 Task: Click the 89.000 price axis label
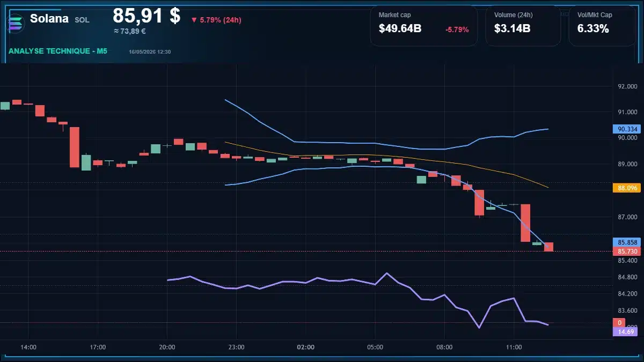[627, 164]
